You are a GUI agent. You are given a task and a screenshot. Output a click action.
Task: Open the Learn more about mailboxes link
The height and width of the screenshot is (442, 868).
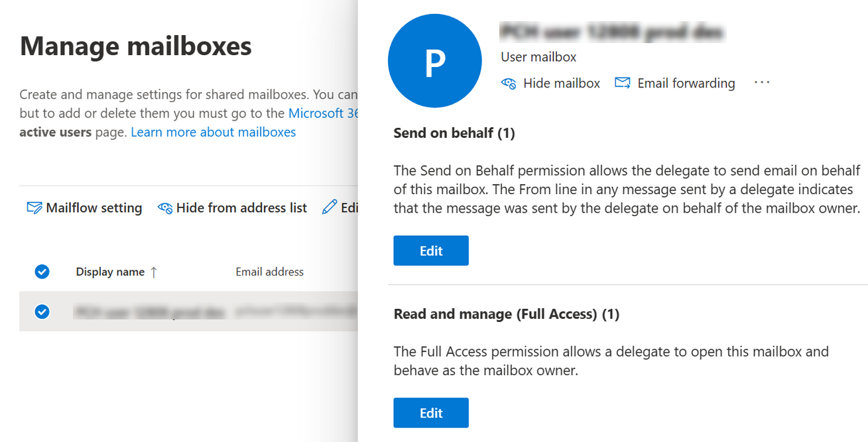coord(213,132)
